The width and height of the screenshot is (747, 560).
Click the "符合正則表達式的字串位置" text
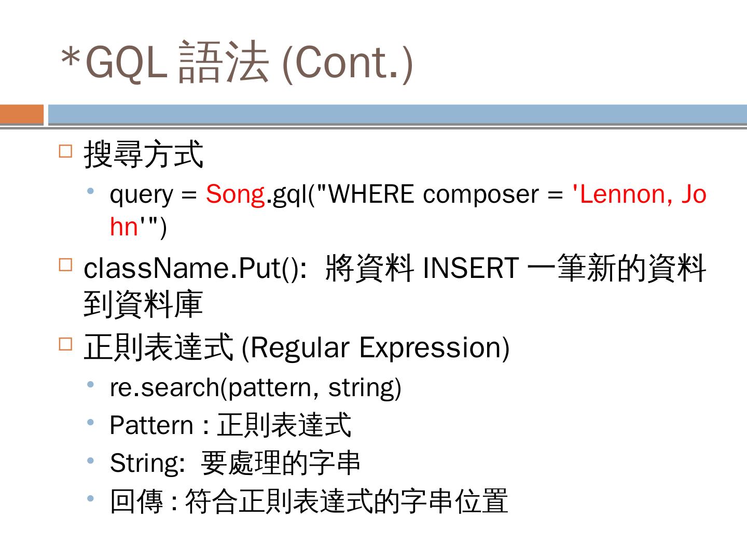pyautogui.click(x=346, y=501)
